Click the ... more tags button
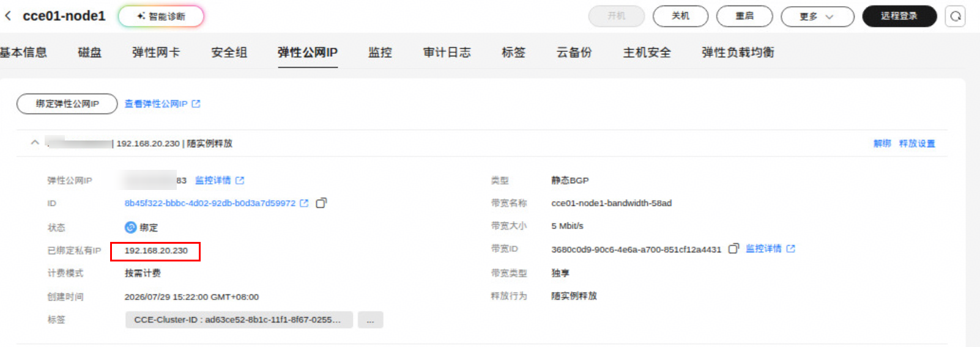The height and width of the screenshot is (347, 980). (x=371, y=320)
